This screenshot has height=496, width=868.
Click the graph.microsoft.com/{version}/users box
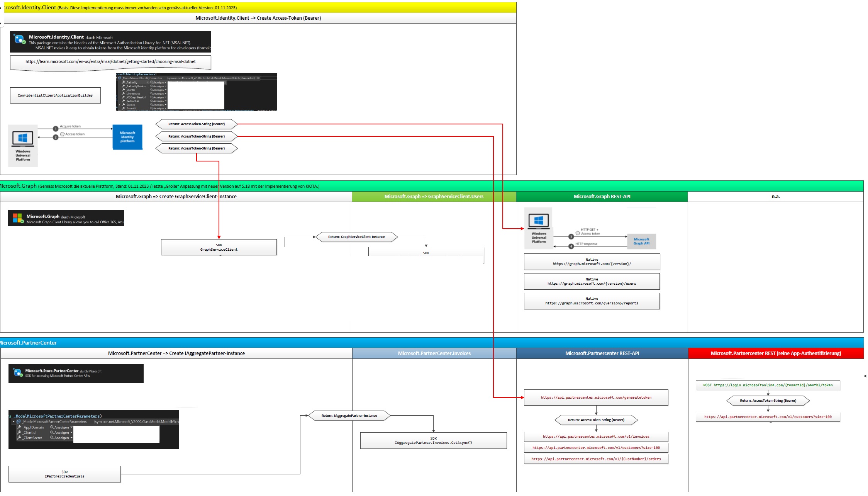coord(592,282)
